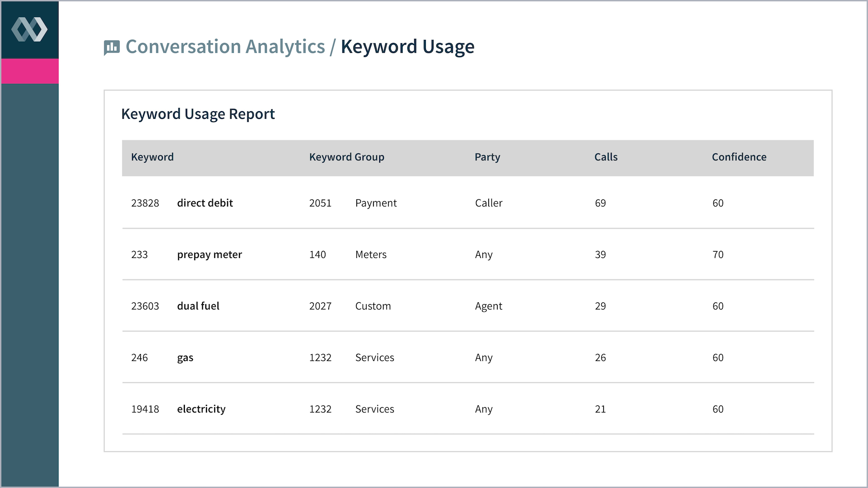Click the Any party cell in gas row
868x488 pixels.
click(484, 357)
